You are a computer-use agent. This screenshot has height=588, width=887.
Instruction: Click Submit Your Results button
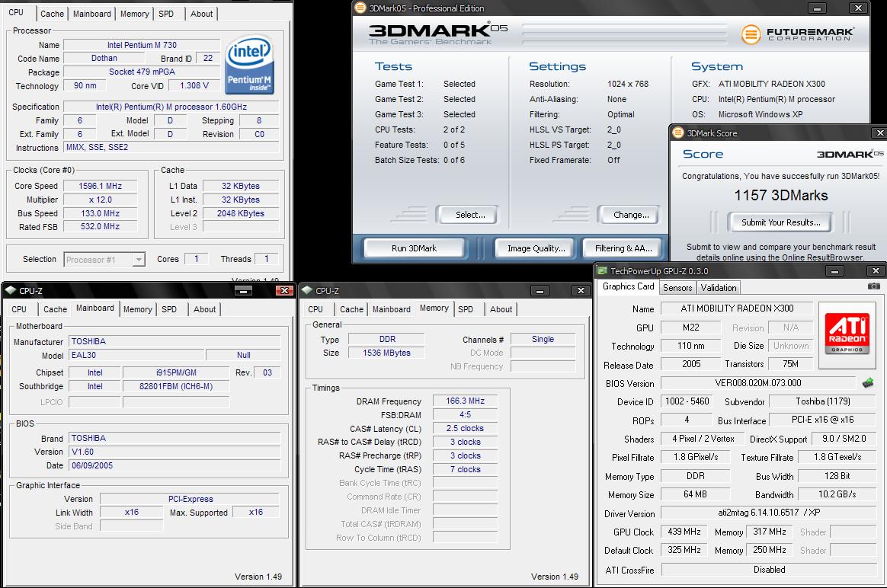(780, 222)
